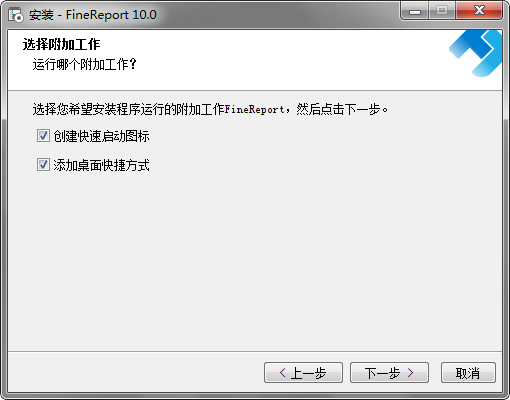Viewport: 510px width, 400px height.
Task: Go back with the 上一步 button
Action: point(303,372)
